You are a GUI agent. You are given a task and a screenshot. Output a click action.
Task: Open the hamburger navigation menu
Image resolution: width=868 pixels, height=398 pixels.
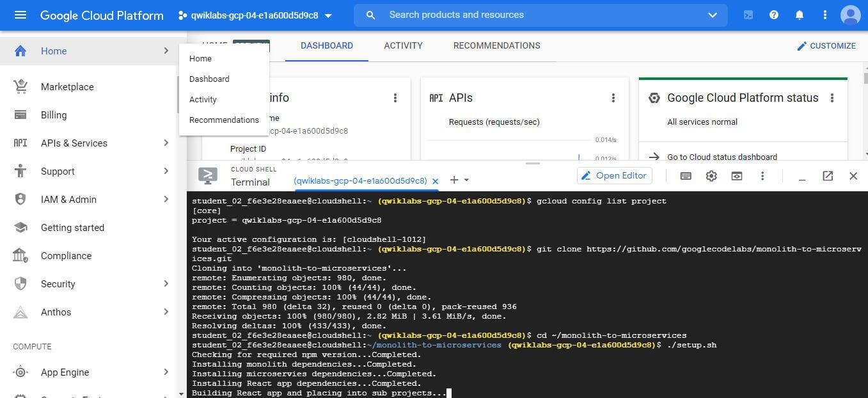click(x=20, y=15)
